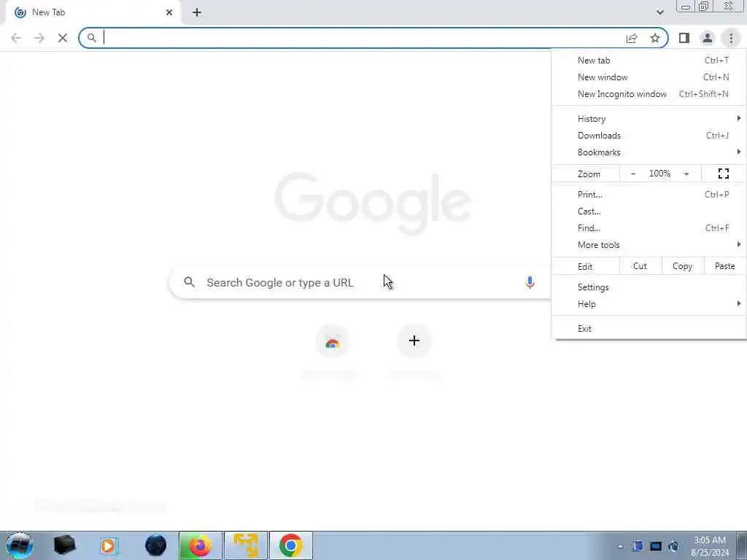Click the Paste button in the Edit row
Viewport: 747px width, 560px height.
coord(724,266)
